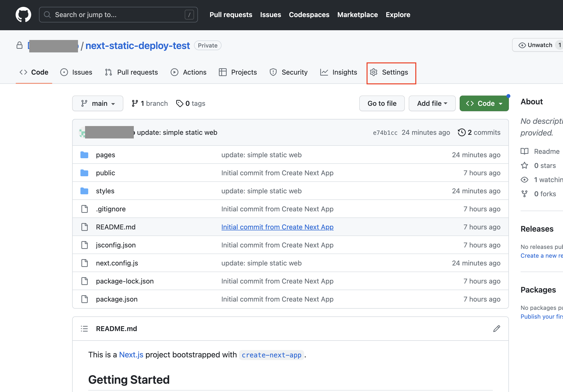Open Marketplace in the top navigation

coord(357,15)
